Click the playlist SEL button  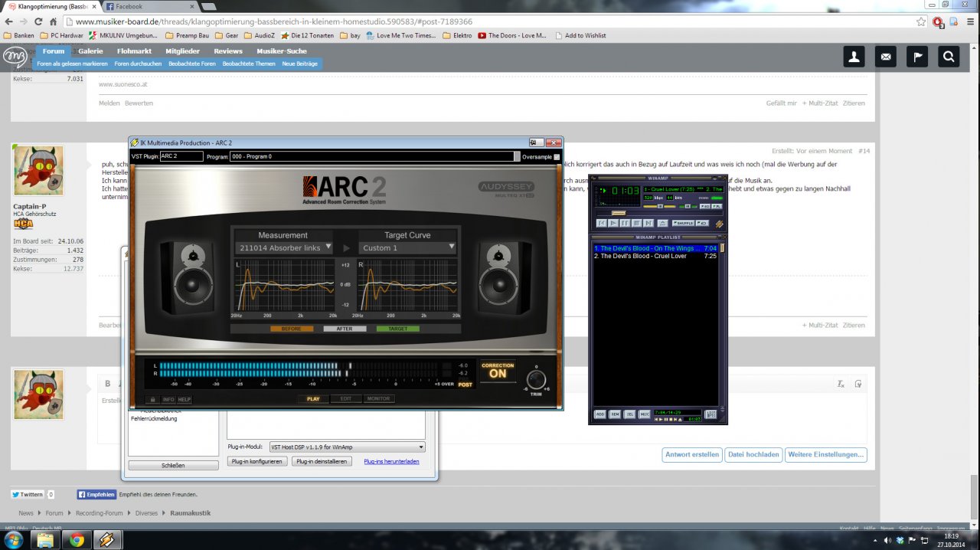point(629,414)
